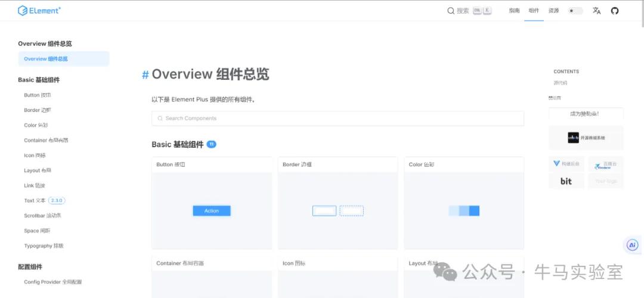Viewport: 644px width, 298px height.
Task: Click the blue Action button preview
Action: tap(212, 210)
